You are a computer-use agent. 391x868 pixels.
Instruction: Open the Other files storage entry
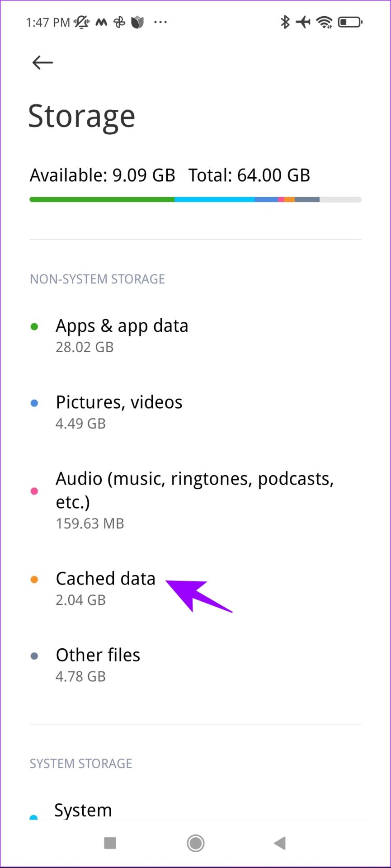[98, 665]
